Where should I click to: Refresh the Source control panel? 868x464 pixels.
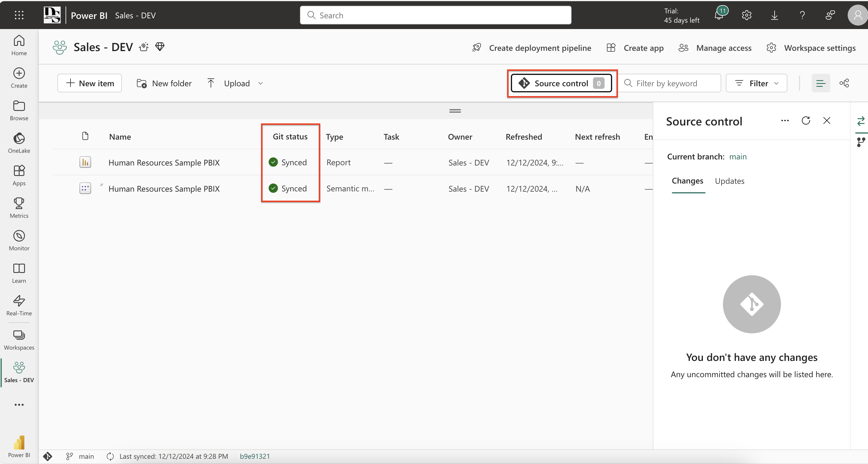(806, 121)
